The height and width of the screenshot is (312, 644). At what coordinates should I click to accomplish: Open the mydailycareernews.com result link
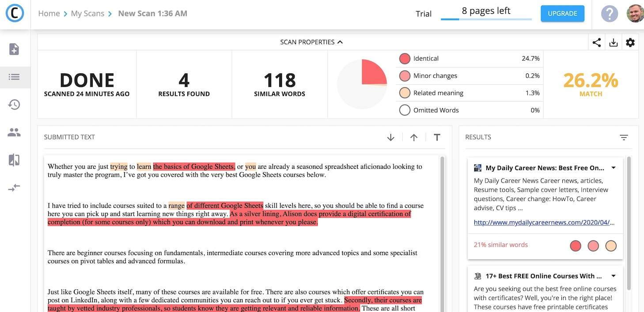click(544, 223)
